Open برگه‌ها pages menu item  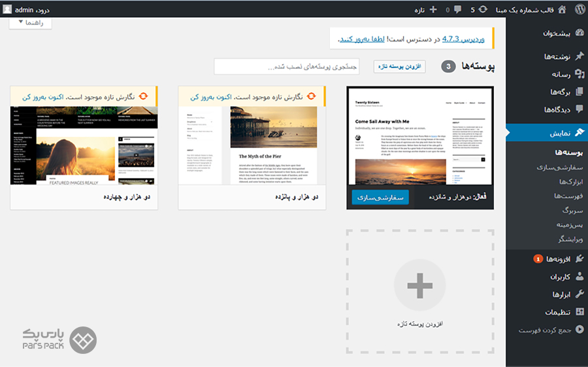[x=561, y=92]
